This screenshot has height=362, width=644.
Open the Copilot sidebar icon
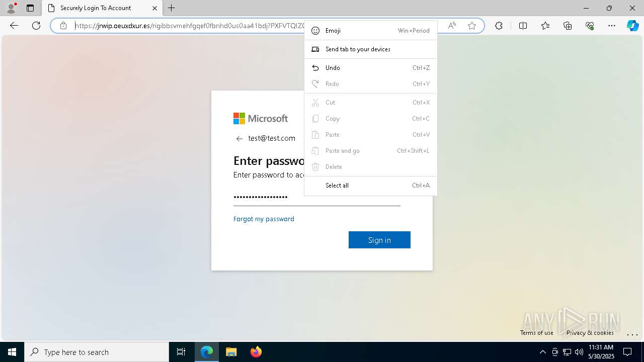click(x=632, y=26)
